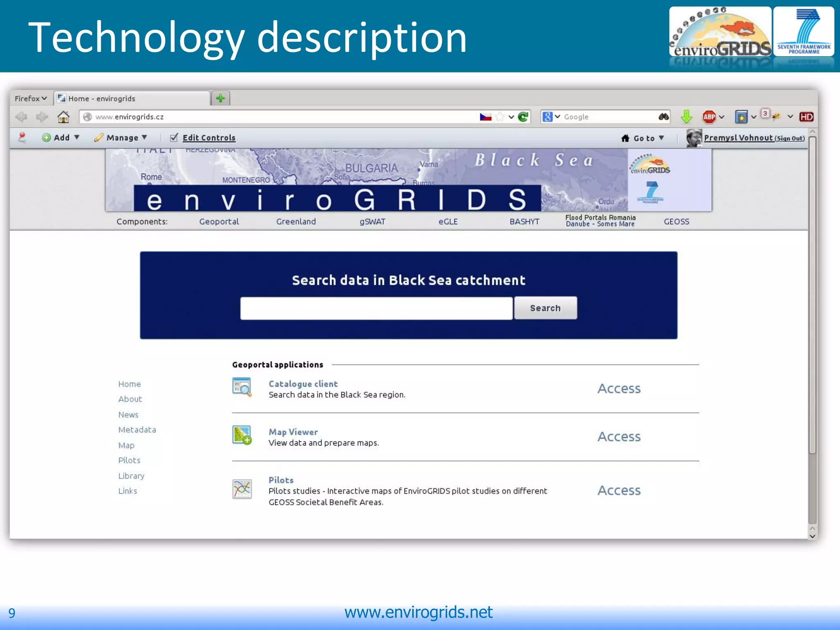The height and width of the screenshot is (630, 840).
Task: Toggle the Edit Controls checkbox
Action: pyautogui.click(x=174, y=137)
